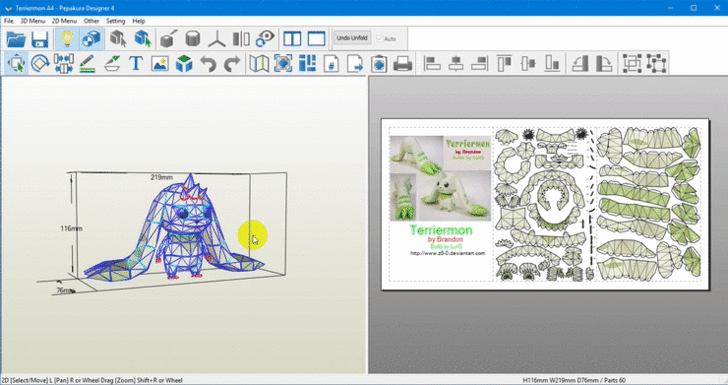
Task: Open the File menu
Action: coord(8,21)
